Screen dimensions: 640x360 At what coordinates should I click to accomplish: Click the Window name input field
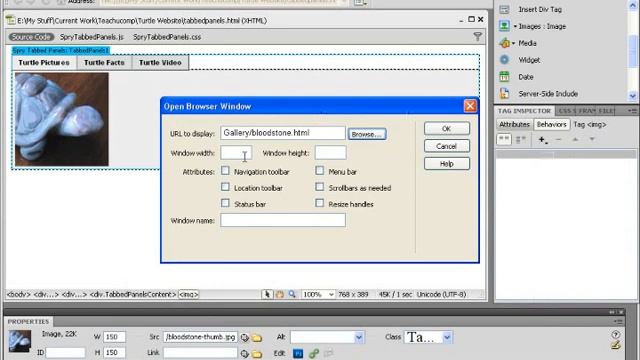283,220
